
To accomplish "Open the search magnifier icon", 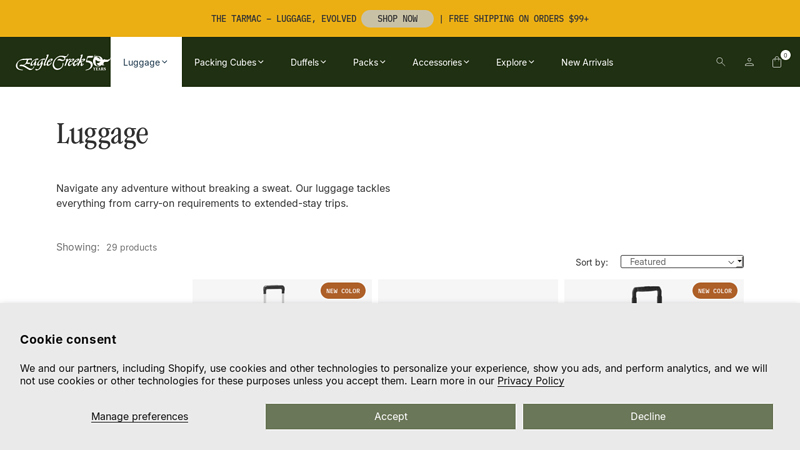I will pos(720,62).
